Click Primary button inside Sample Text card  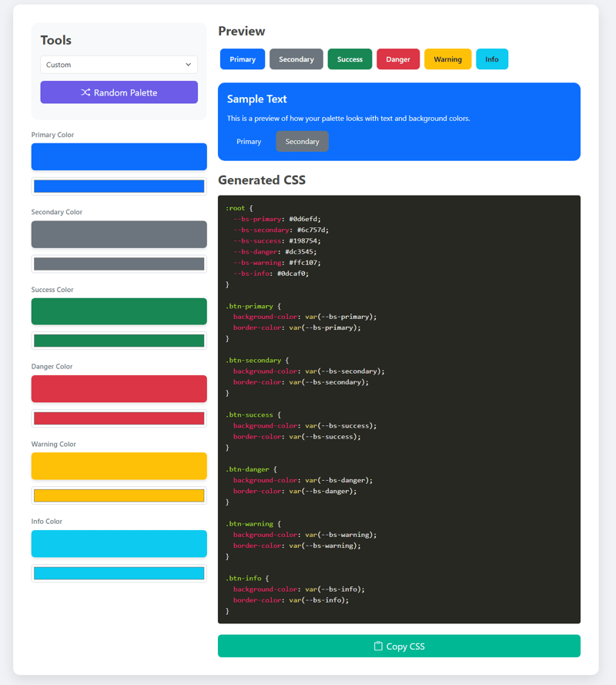pos(249,141)
